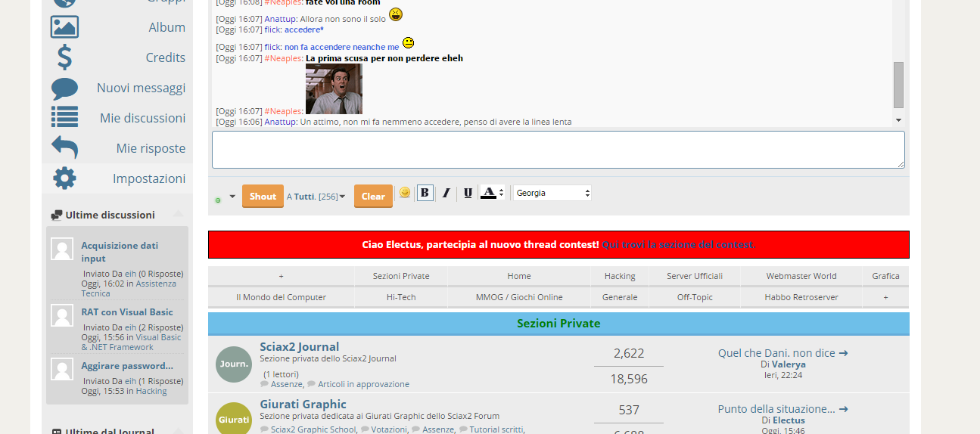
Task: Open avatar beside 'RAT con Visual Basic'
Action: (x=62, y=315)
